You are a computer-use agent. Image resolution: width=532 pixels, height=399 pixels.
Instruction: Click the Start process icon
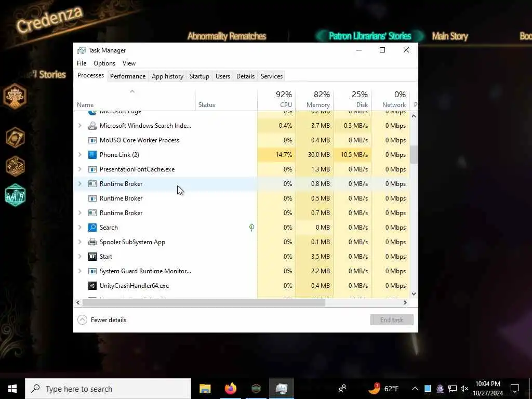(92, 257)
